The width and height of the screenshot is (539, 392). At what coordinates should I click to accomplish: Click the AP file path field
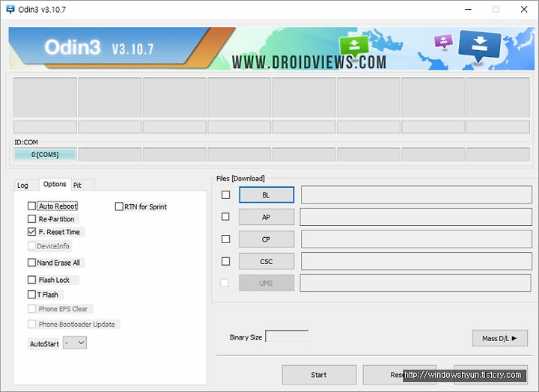tap(416, 217)
